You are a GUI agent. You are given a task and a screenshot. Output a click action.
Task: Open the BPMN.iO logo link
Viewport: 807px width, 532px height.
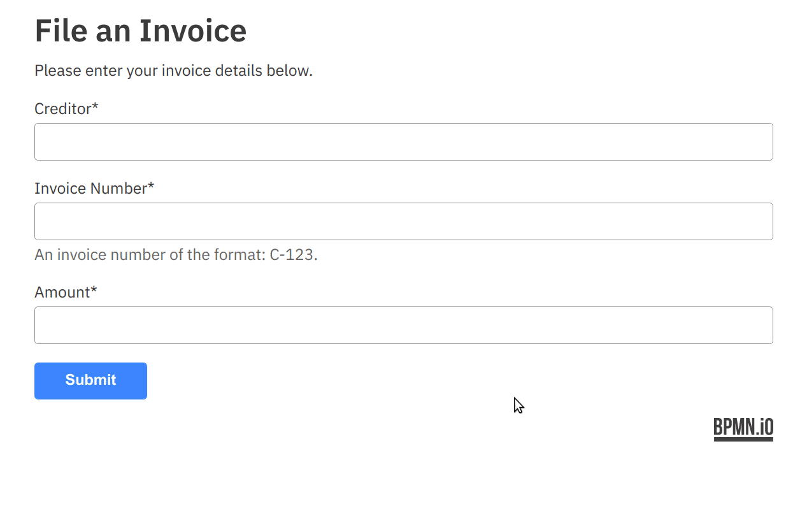(743, 427)
